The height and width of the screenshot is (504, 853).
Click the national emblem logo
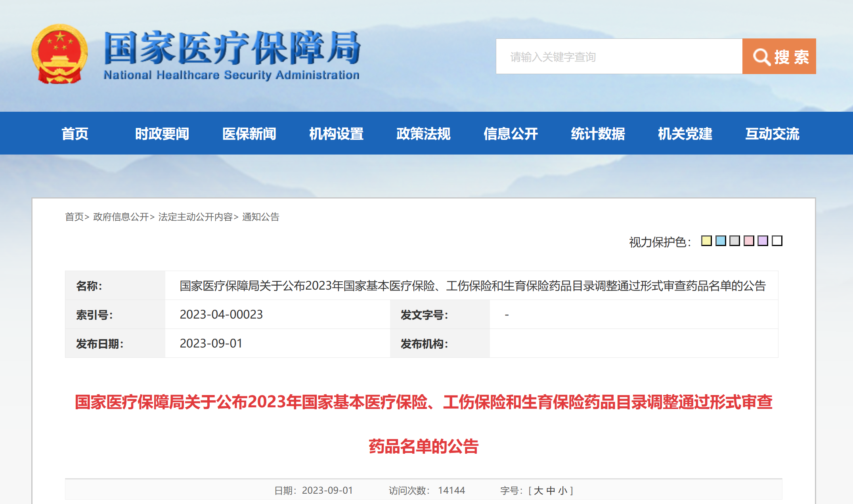pos(59,54)
